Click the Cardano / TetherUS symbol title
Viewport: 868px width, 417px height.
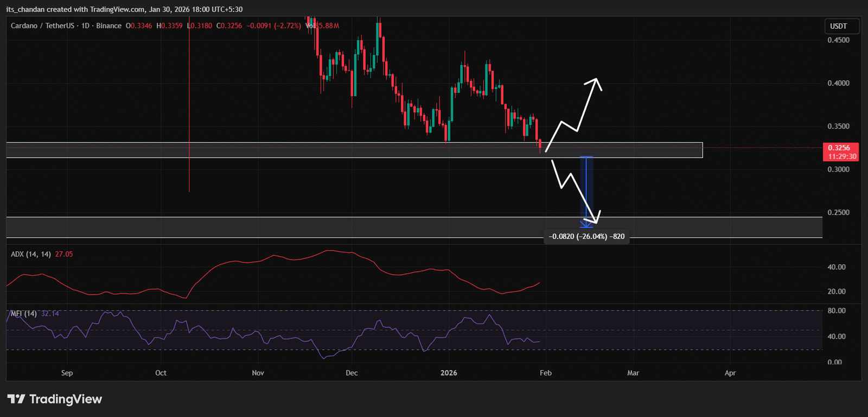(x=44, y=26)
